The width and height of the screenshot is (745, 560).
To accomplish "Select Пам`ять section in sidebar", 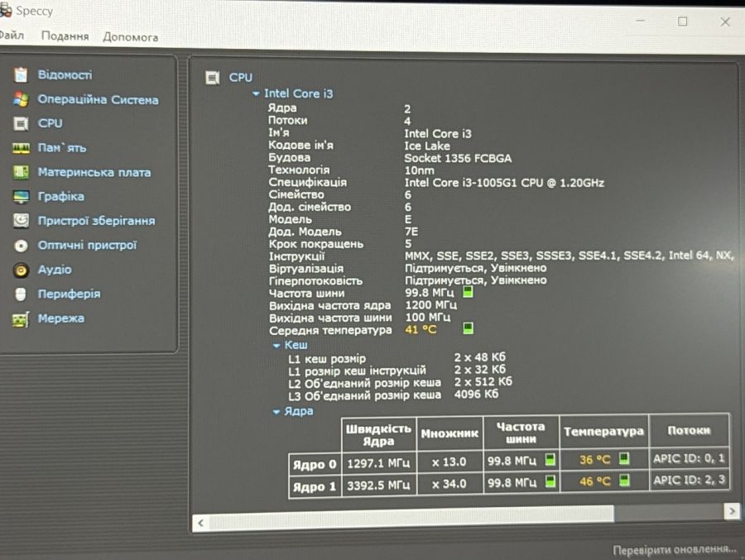I will pos(62,148).
